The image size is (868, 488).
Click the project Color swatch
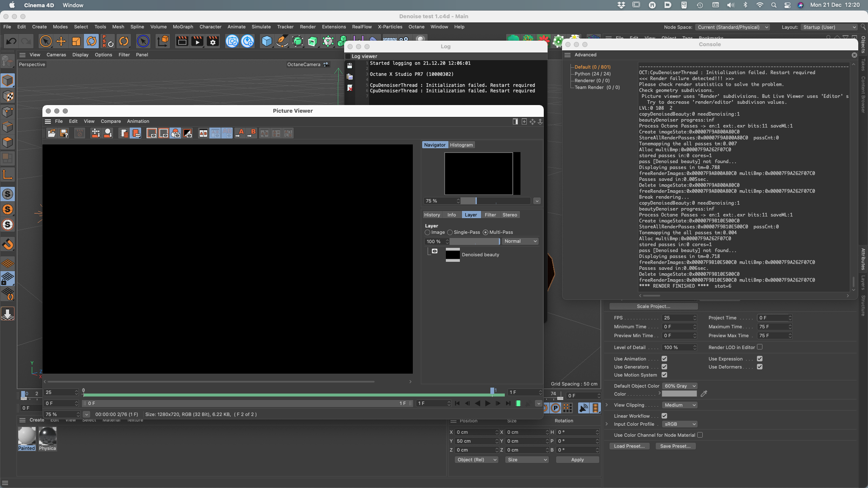[679, 394]
